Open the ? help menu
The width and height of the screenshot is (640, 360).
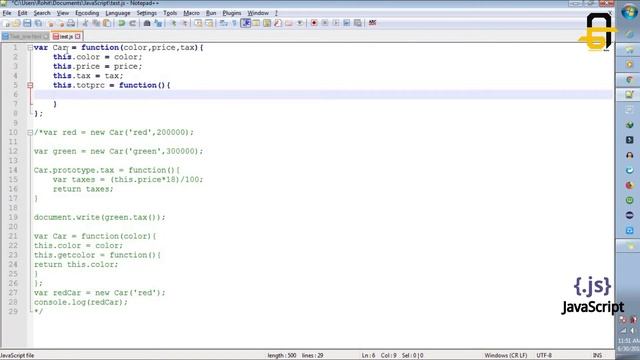pos(276,13)
